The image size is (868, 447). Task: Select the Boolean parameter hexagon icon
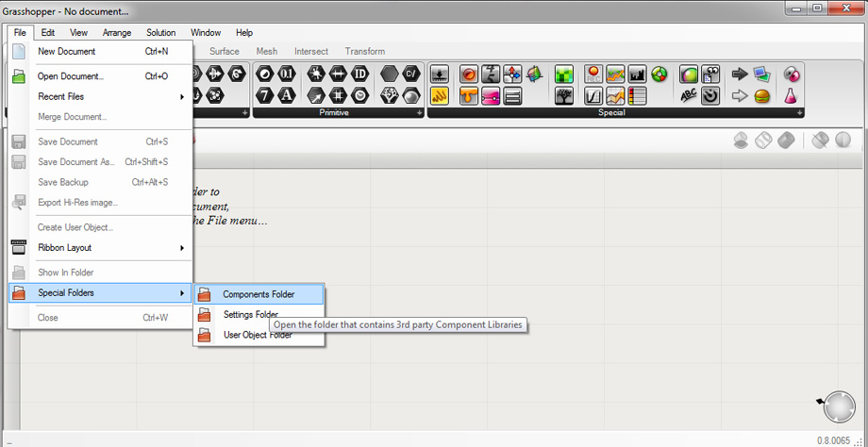[x=265, y=74]
